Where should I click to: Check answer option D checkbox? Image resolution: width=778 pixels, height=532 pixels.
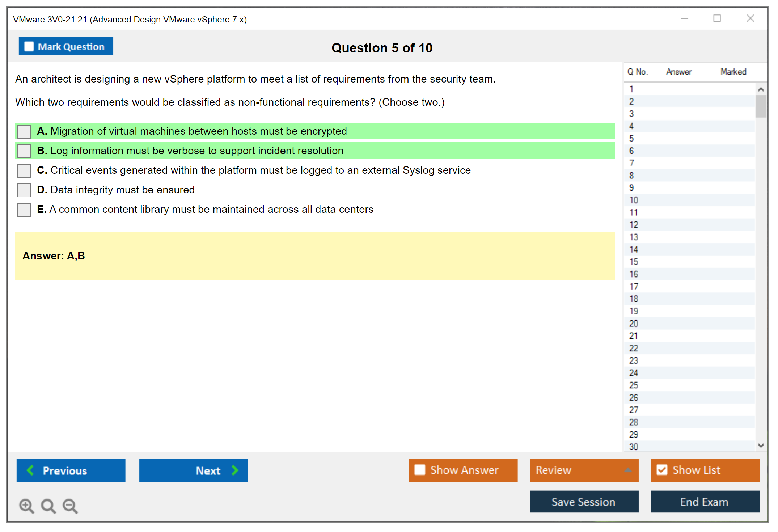coord(24,190)
